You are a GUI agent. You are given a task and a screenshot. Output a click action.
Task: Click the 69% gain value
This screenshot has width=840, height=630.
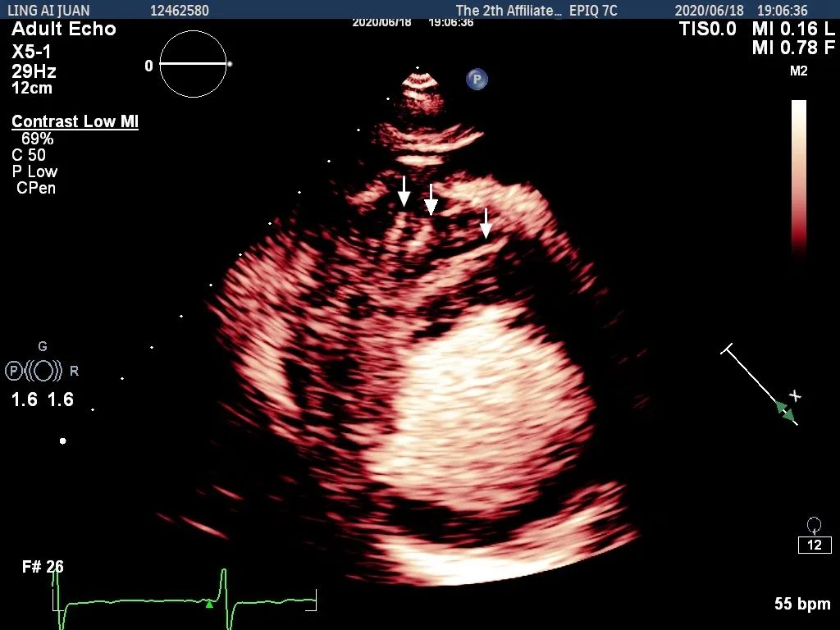38,139
